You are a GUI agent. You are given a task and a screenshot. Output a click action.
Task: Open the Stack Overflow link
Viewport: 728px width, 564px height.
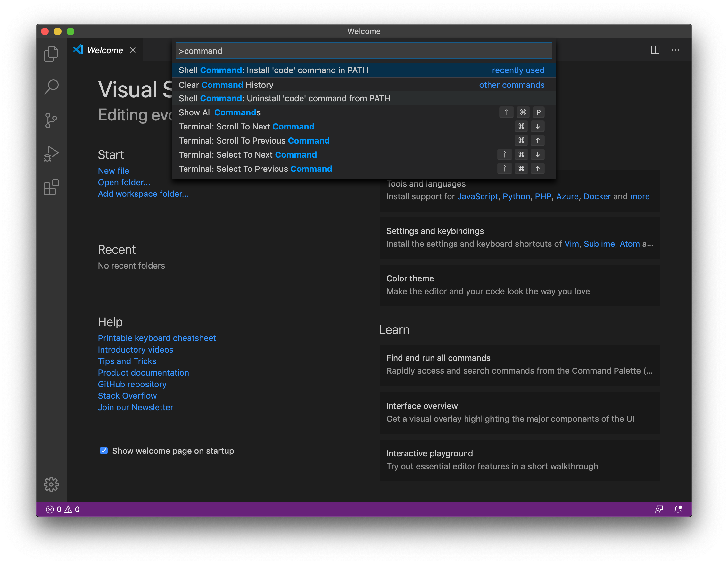click(127, 396)
